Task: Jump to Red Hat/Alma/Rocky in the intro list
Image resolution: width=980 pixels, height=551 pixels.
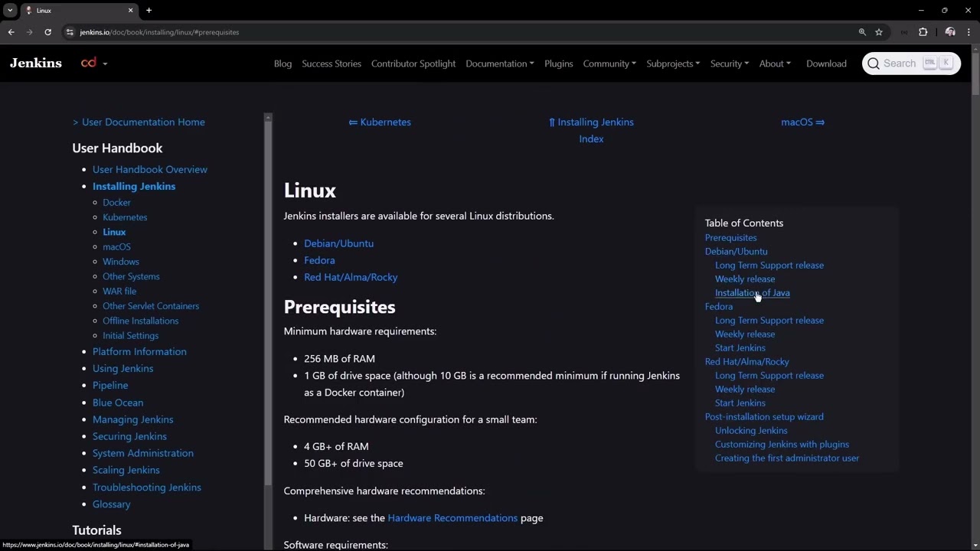Action: pos(351,277)
